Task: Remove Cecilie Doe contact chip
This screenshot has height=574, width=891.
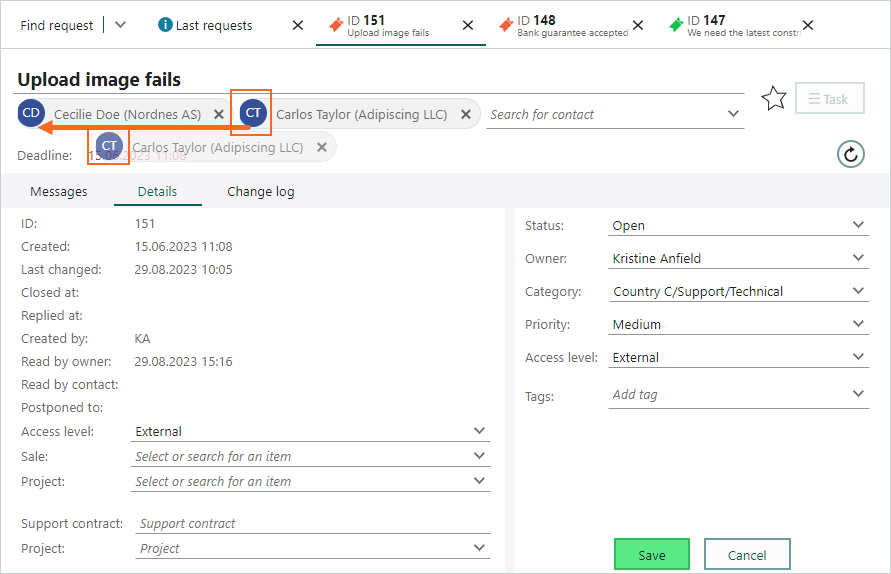Action: 219,114
